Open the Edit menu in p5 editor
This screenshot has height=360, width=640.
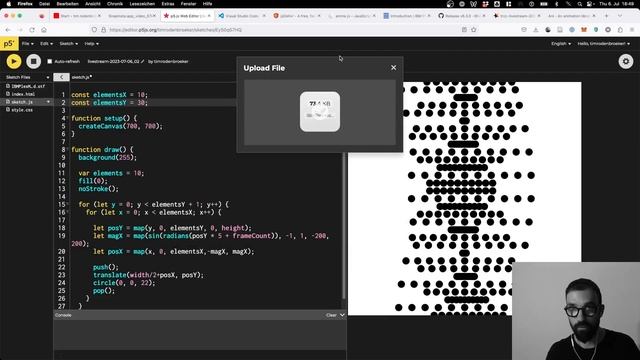(46, 44)
